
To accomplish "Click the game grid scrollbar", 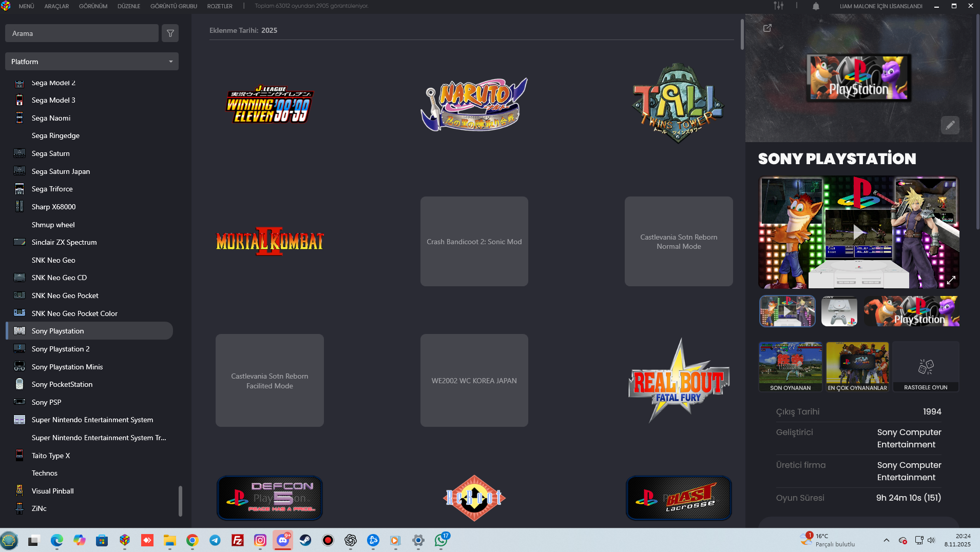I will tap(742, 34).
